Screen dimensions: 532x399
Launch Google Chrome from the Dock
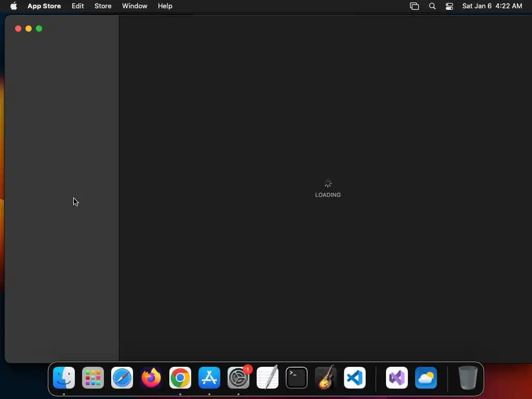click(180, 378)
